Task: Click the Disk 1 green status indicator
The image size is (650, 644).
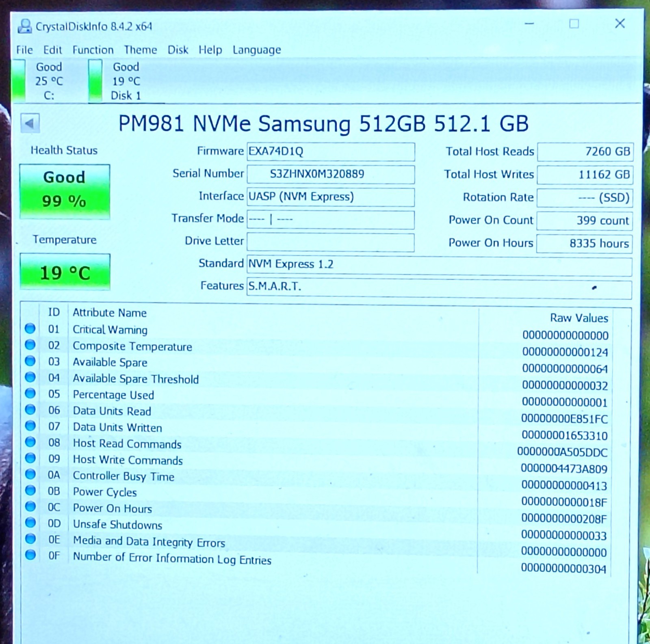Action: click(95, 80)
